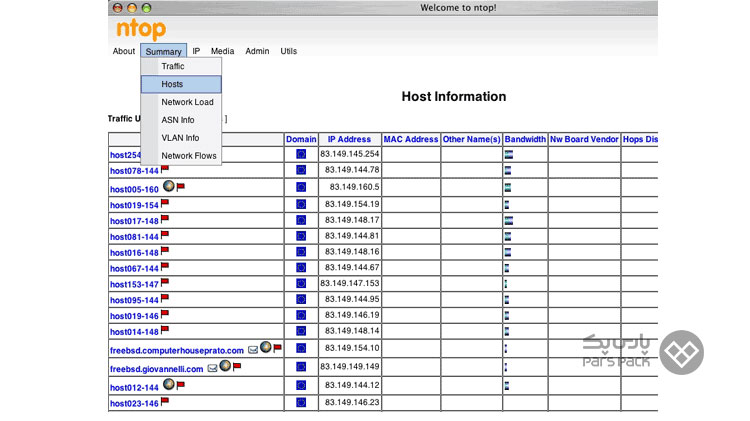Sort table by Domain column

[301, 139]
